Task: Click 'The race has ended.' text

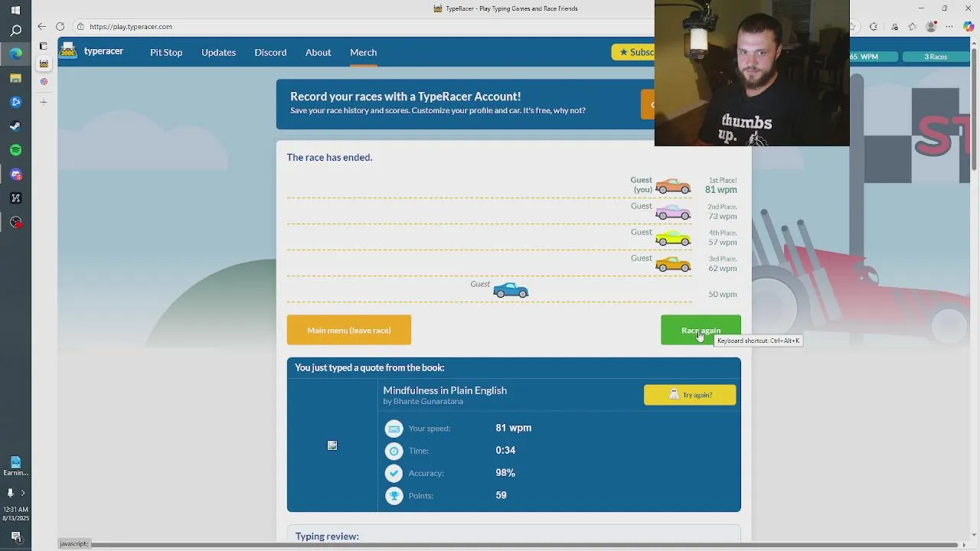Action: pos(329,157)
